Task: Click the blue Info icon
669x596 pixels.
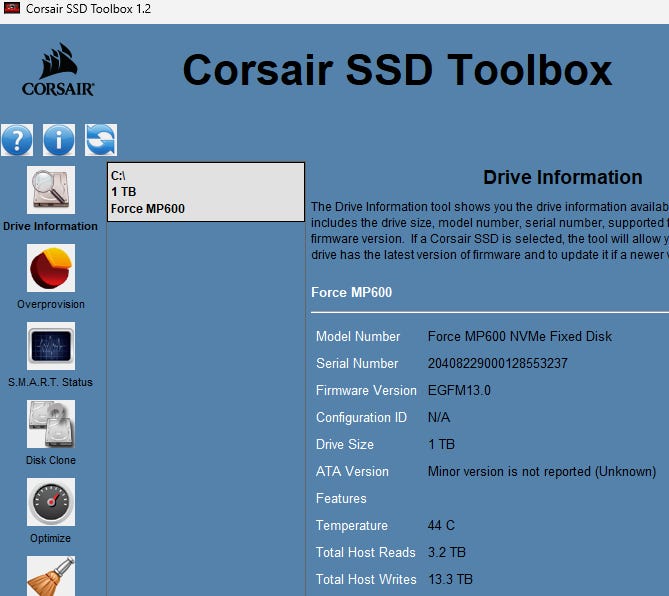Action: [59, 140]
